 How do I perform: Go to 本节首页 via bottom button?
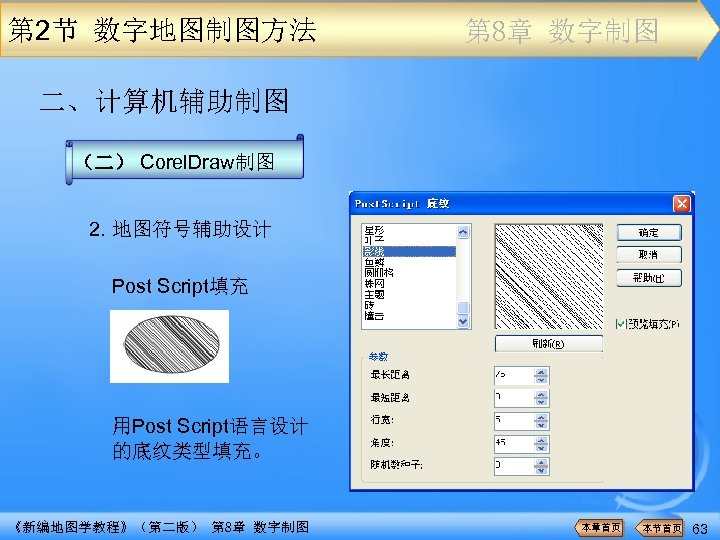pos(659,528)
